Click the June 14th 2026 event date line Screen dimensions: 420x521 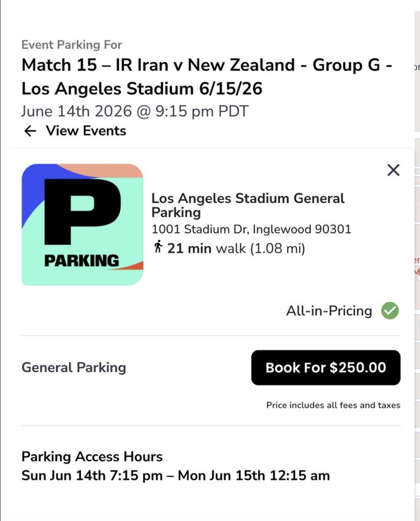point(135,111)
